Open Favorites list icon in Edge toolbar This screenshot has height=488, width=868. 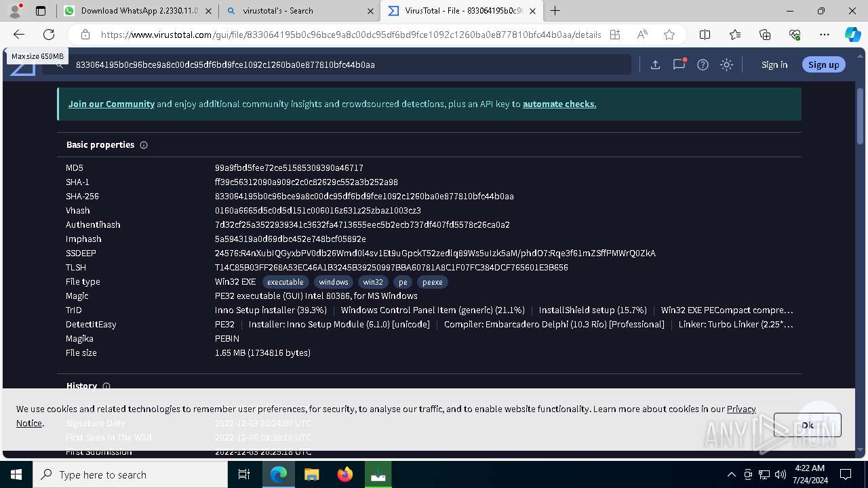[x=735, y=35]
